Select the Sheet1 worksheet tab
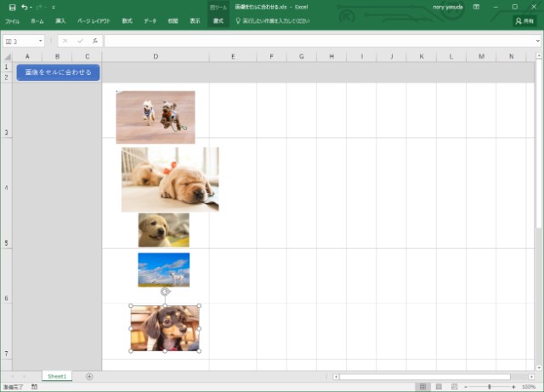Screen dimensions: 544x392 57,376
